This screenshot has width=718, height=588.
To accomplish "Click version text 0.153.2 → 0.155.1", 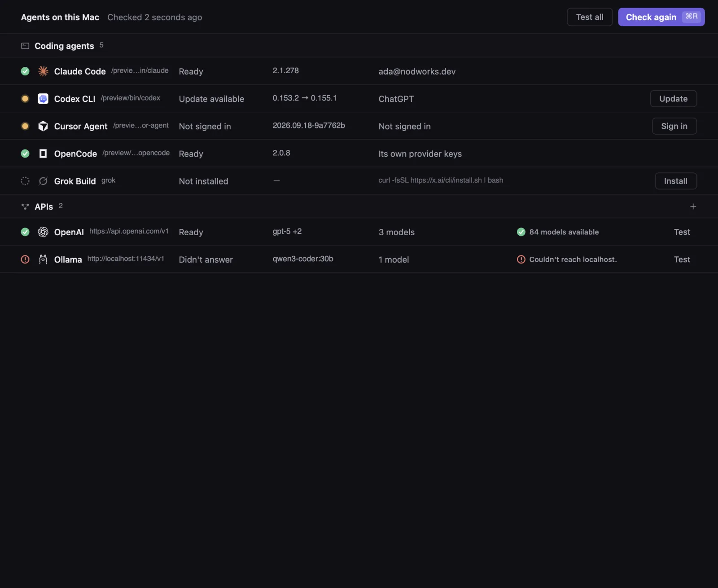I will (304, 98).
